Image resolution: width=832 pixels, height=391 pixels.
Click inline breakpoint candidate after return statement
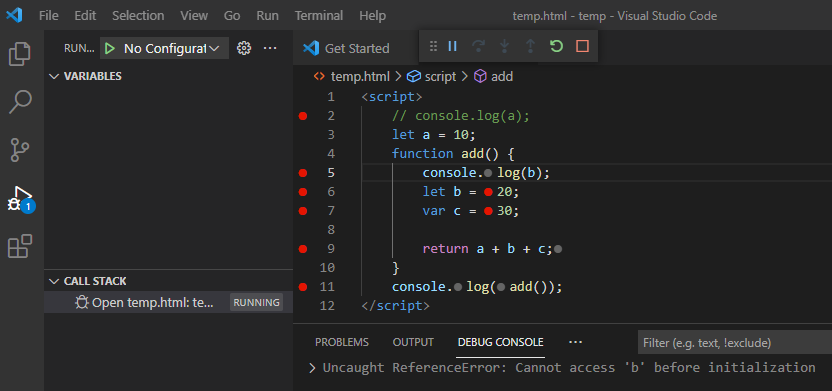[x=557, y=249]
